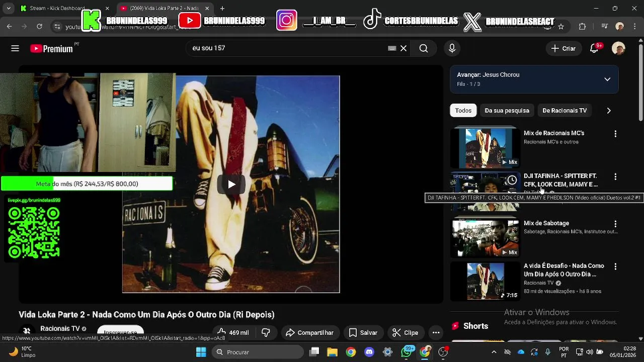Open YouTube notifications bell
Screen dimensions: 644x362
click(594, 48)
